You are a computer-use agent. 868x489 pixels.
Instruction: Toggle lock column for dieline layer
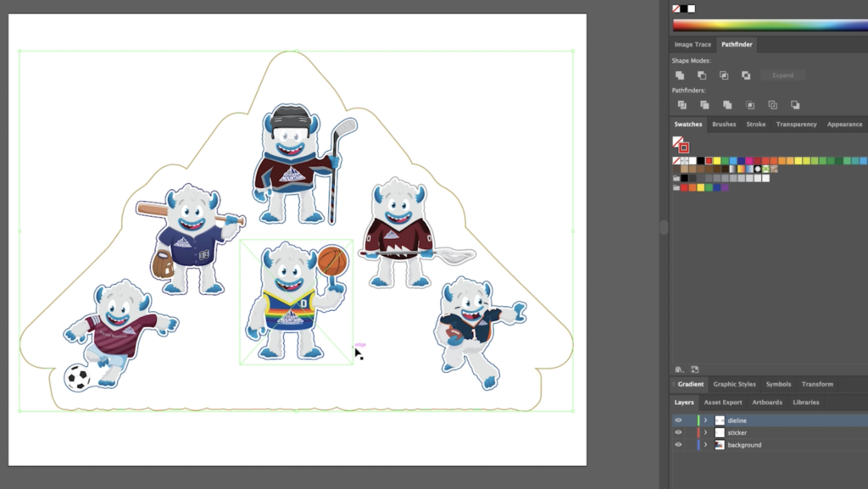tap(690, 420)
